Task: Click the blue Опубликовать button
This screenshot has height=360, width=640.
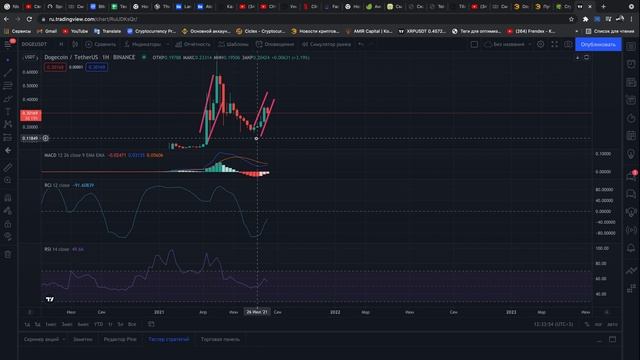Action: (598, 44)
